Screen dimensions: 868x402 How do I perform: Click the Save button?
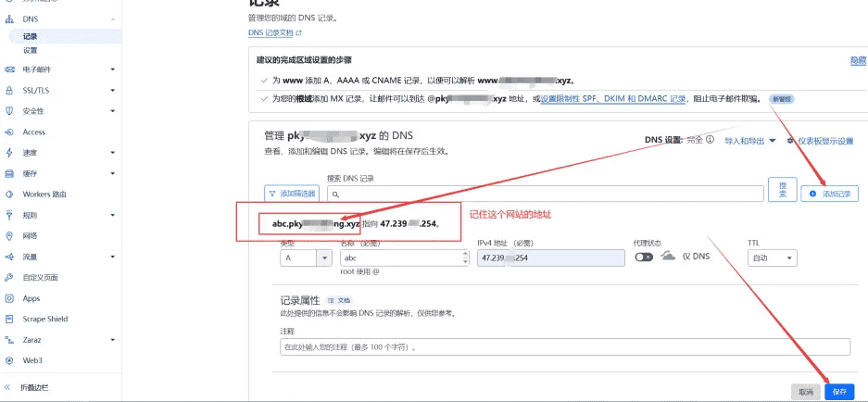[x=839, y=392]
